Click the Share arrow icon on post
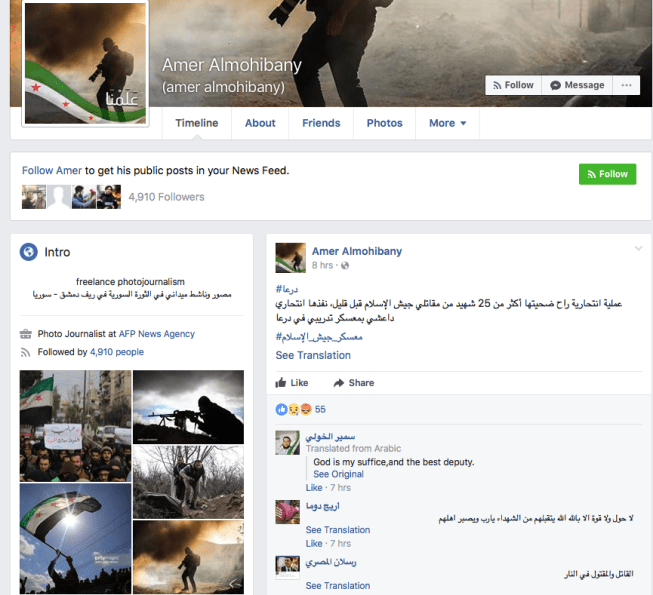 (x=339, y=383)
